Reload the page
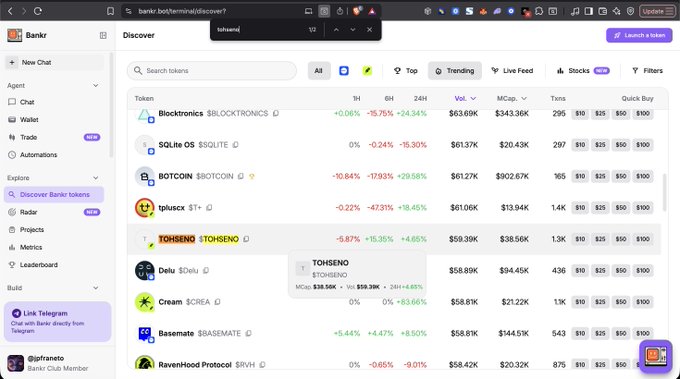Viewport: 680px width, 379px height. (x=38, y=11)
